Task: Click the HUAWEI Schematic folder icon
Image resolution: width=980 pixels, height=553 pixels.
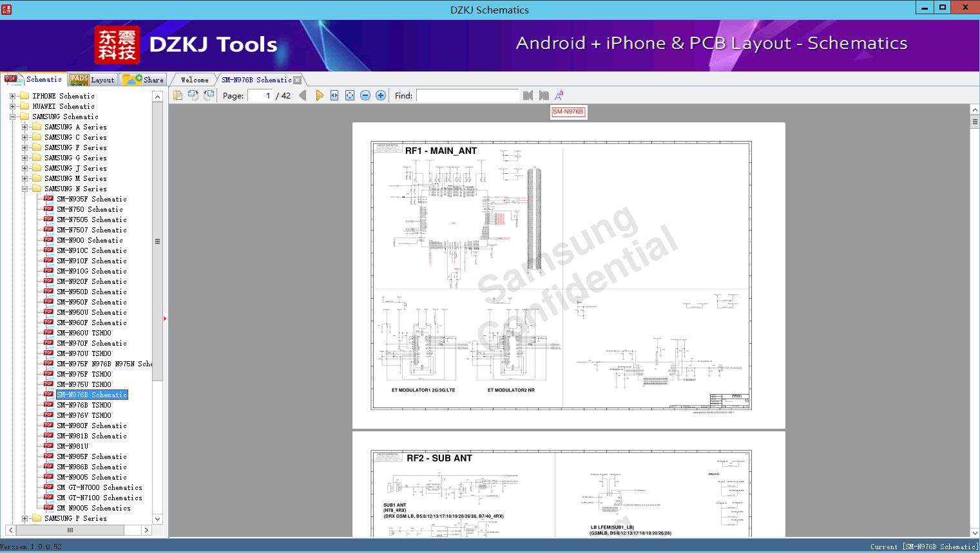Action: click(x=24, y=106)
